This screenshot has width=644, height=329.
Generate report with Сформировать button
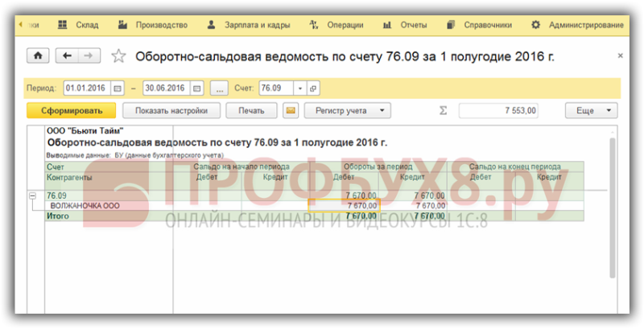(72, 110)
